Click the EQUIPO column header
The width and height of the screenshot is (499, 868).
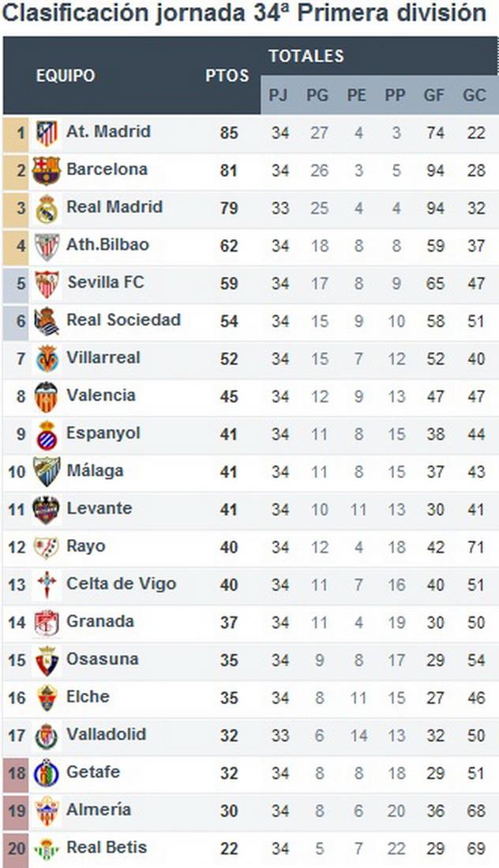(x=66, y=77)
